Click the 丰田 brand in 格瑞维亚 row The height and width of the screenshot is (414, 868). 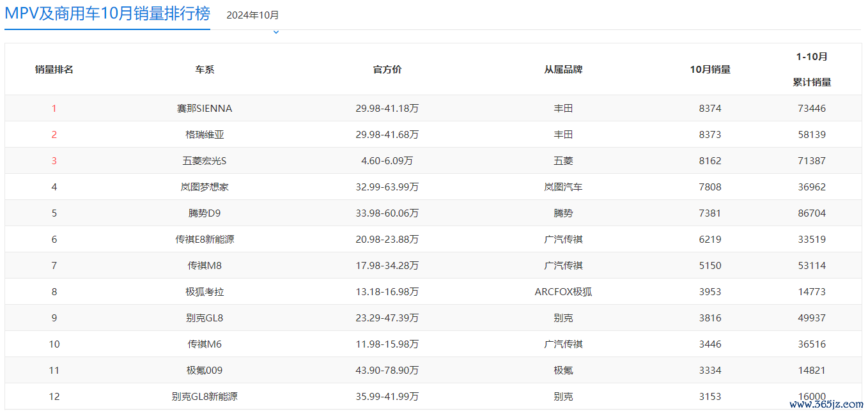tap(563, 135)
